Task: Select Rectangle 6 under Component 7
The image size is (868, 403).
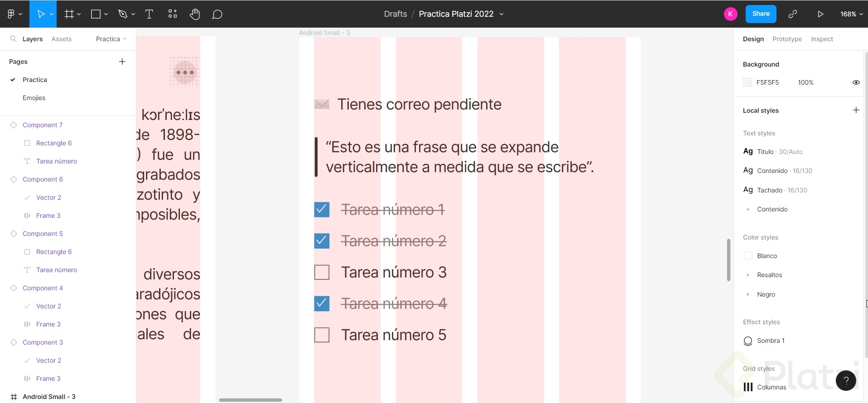Action: click(54, 143)
